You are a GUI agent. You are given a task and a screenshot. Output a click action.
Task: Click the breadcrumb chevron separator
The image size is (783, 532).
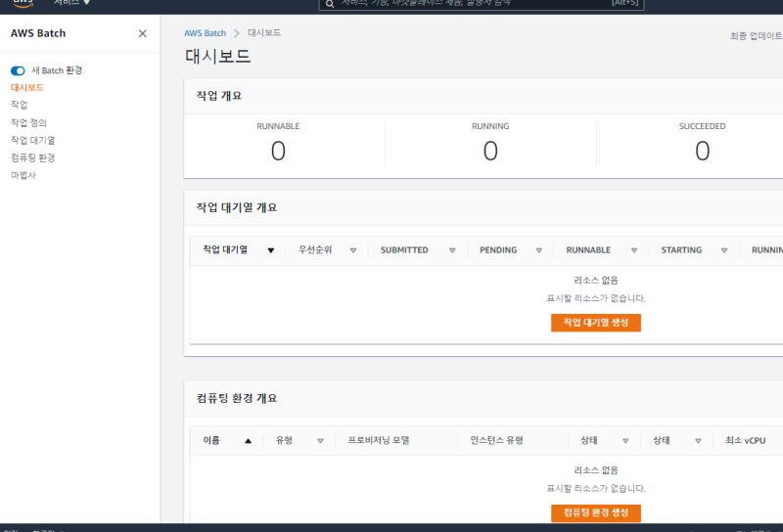(x=237, y=33)
